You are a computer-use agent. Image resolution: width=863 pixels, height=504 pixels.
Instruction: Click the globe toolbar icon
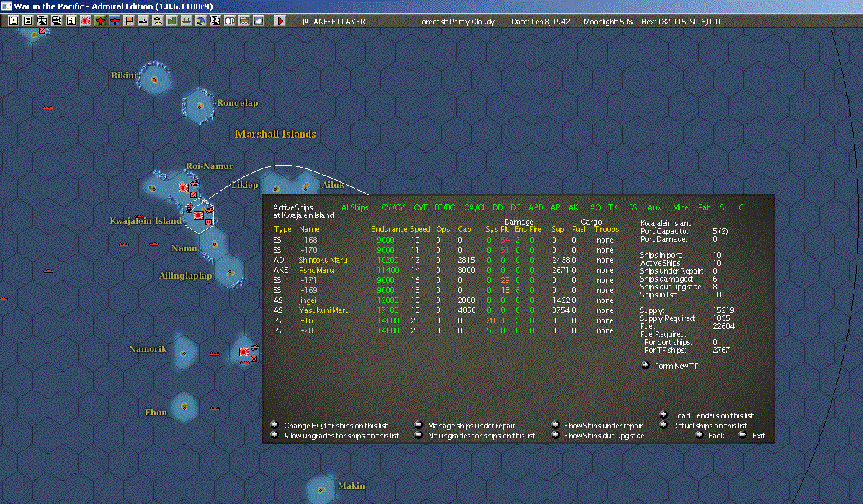(x=201, y=21)
